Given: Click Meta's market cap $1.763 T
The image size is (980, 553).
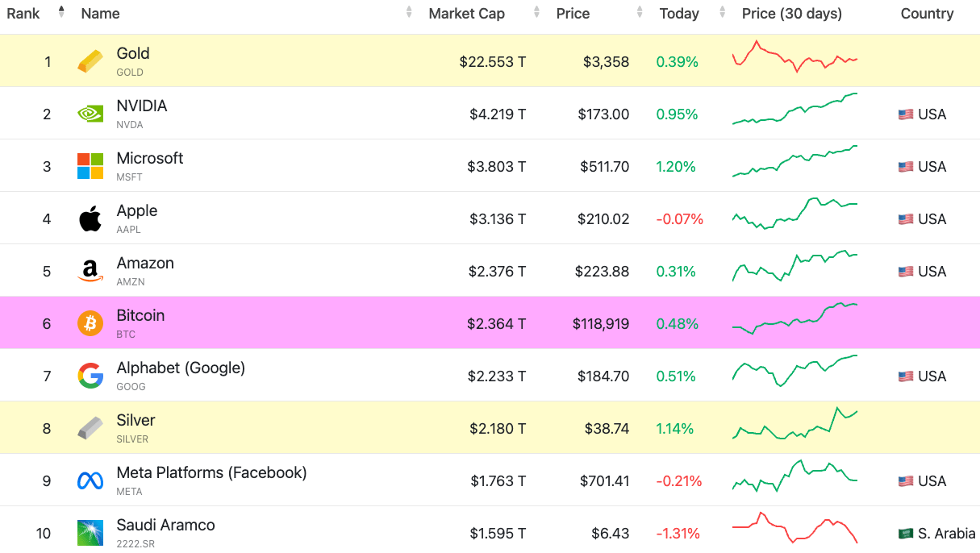Looking at the screenshot, I should pos(498,481).
